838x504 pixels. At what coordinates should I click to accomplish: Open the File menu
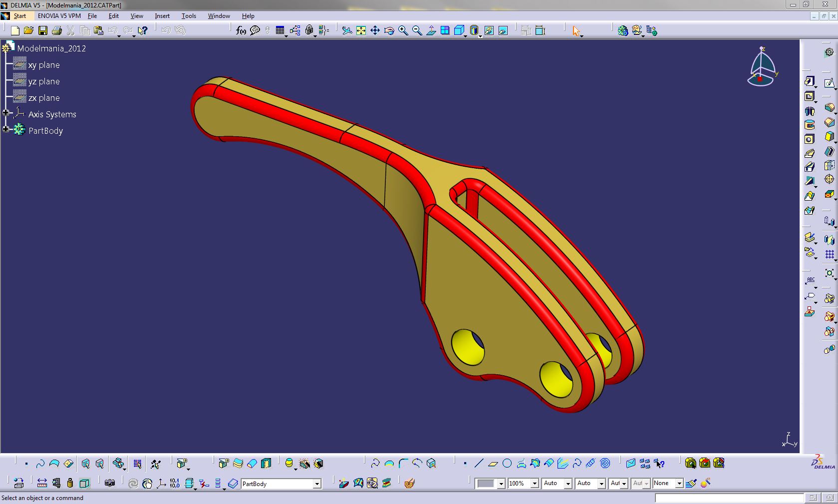point(92,16)
